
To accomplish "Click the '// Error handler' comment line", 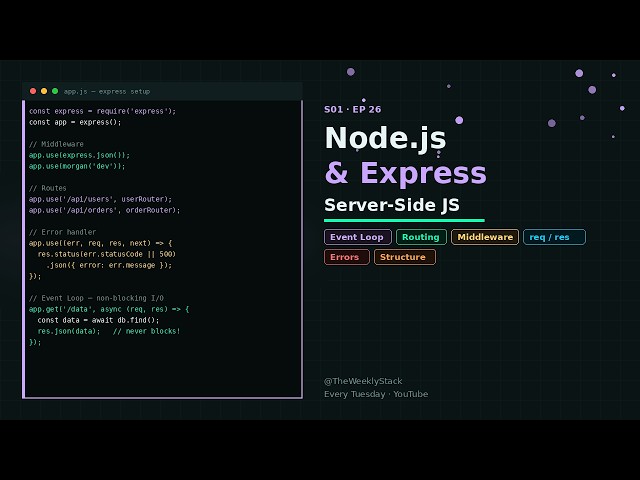I will pos(62,232).
